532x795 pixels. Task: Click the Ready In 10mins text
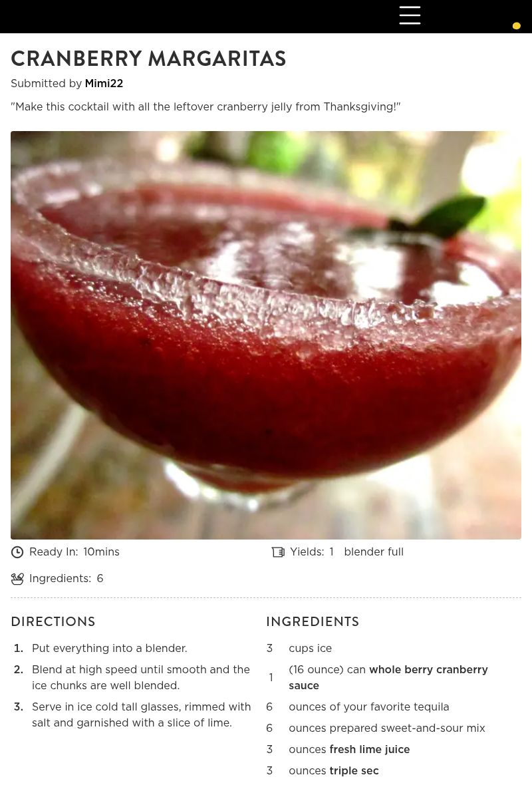click(74, 552)
